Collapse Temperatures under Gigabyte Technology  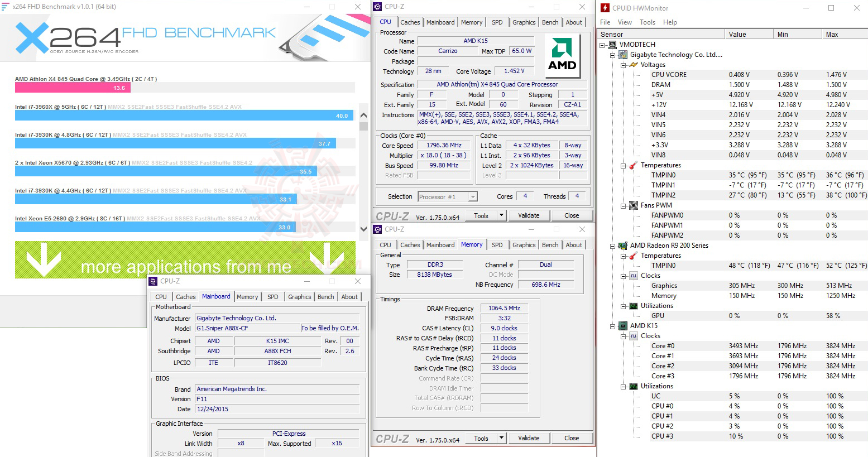pos(624,165)
